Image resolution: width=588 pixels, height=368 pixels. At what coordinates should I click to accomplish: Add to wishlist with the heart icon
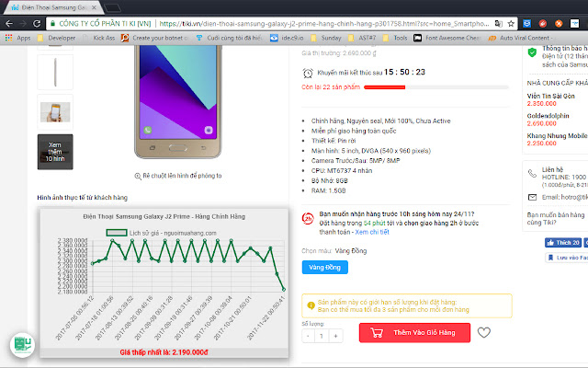tap(484, 332)
